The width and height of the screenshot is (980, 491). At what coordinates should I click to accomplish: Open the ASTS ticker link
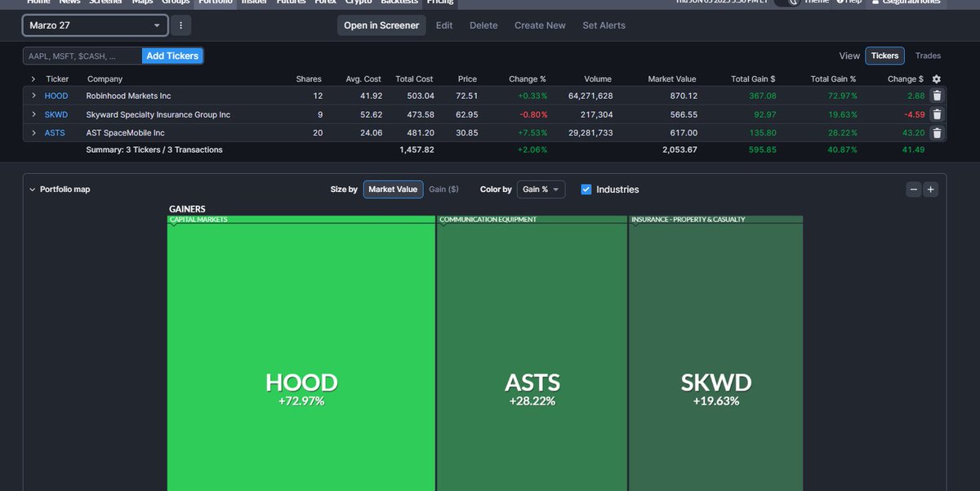click(x=55, y=132)
